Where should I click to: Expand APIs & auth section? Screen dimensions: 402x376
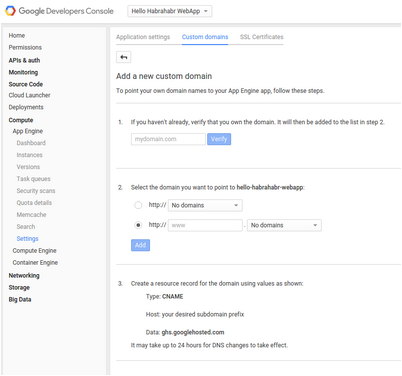(x=24, y=60)
